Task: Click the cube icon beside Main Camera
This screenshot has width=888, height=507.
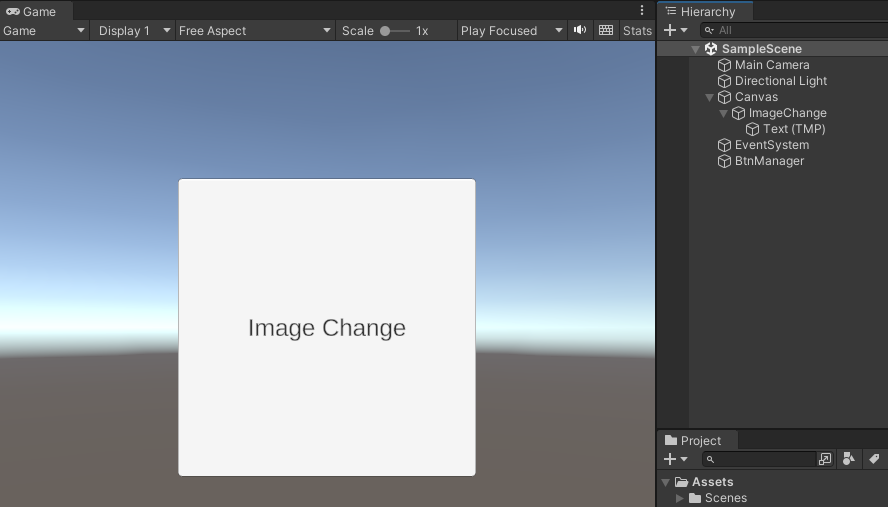Action: coord(724,65)
